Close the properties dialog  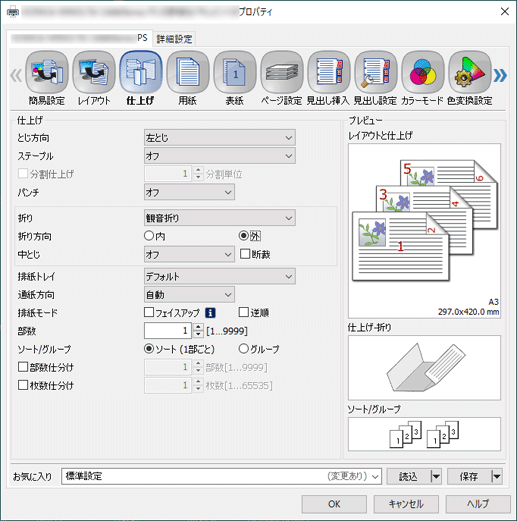pyautogui.click(x=505, y=12)
